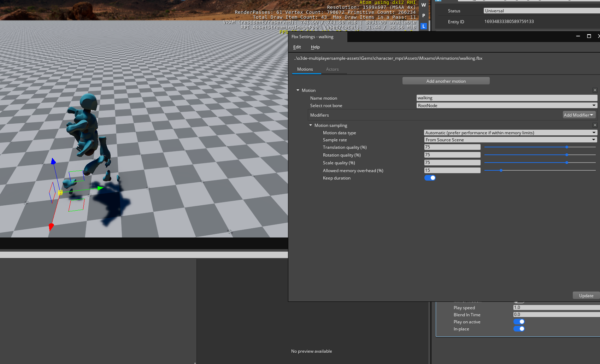Delete the Motion sampling modifier via its X icon
The height and width of the screenshot is (364, 600).
pyautogui.click(x=595, y=125)
